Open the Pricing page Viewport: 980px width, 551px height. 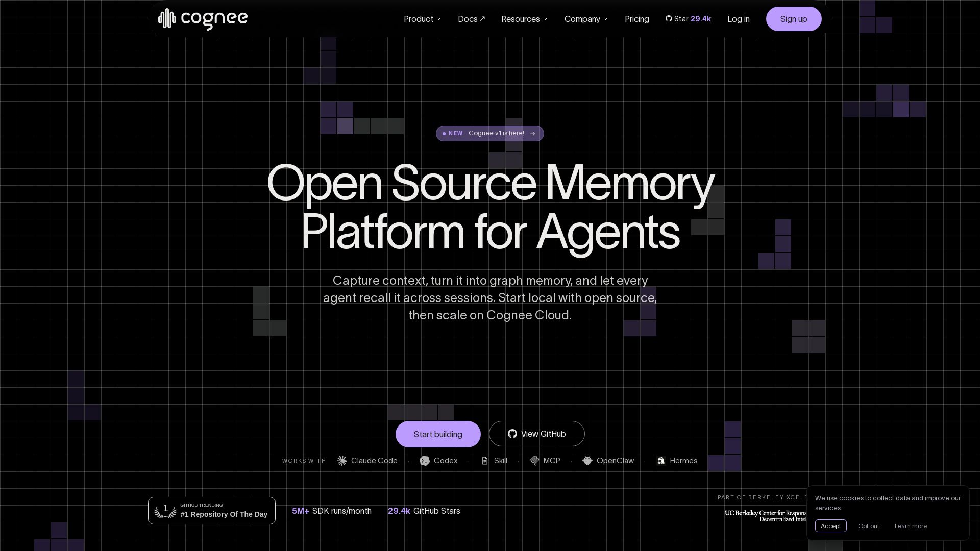637,19
